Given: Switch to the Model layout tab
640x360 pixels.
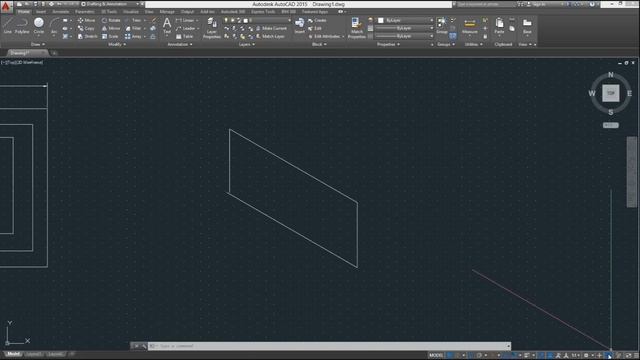Looking at the screenshot, I should point(13,354).
